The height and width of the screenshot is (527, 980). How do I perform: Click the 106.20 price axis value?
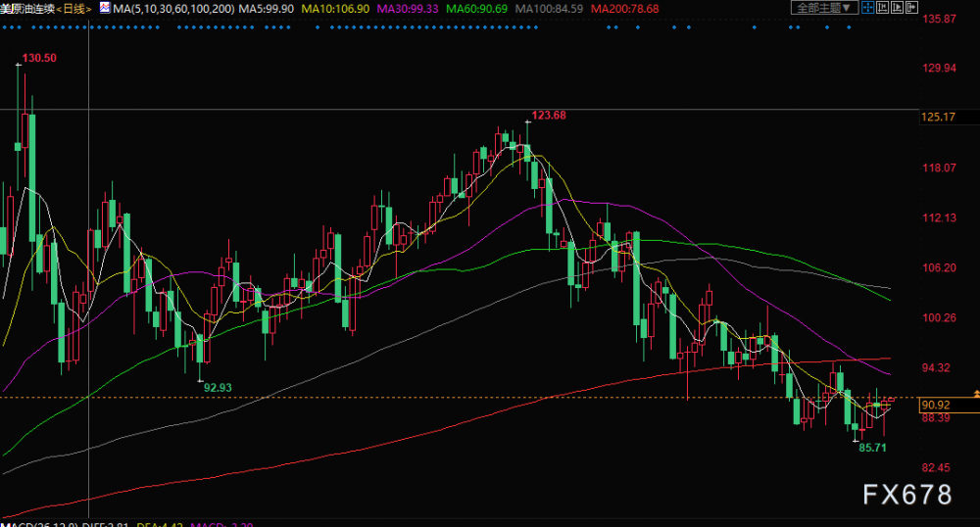940,267
